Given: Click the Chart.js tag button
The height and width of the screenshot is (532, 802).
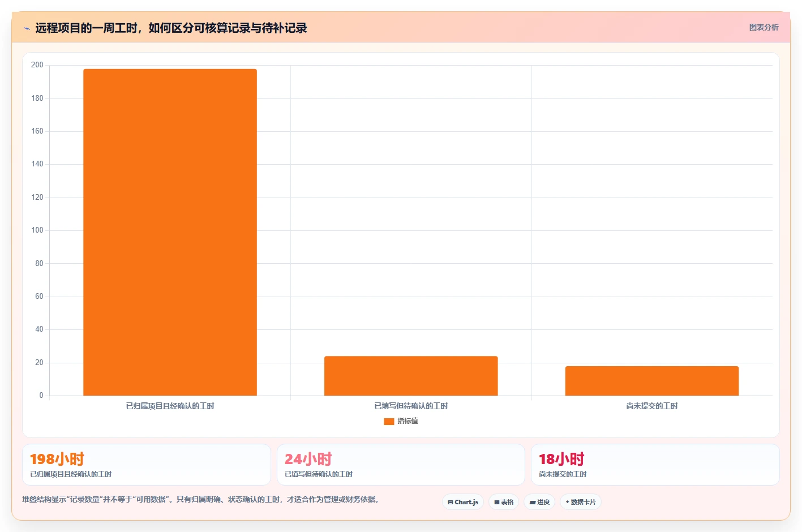Looking at the screenshot, I should [x=463, y=502].
